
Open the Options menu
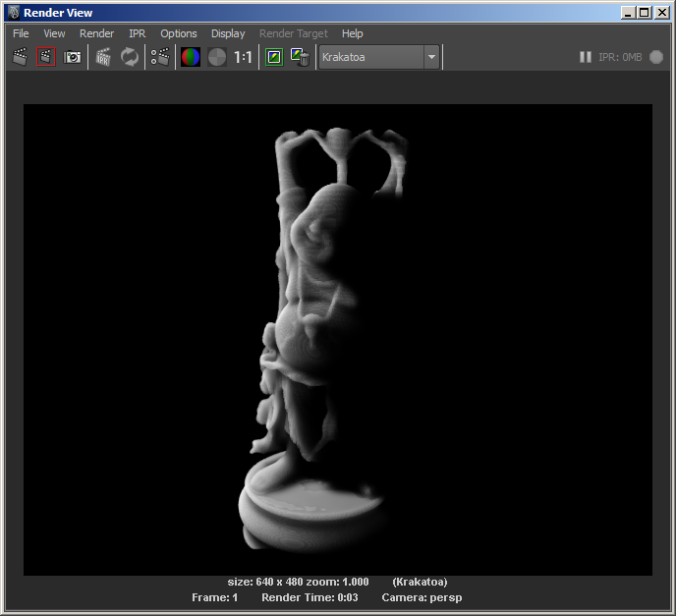pos(178,33)
